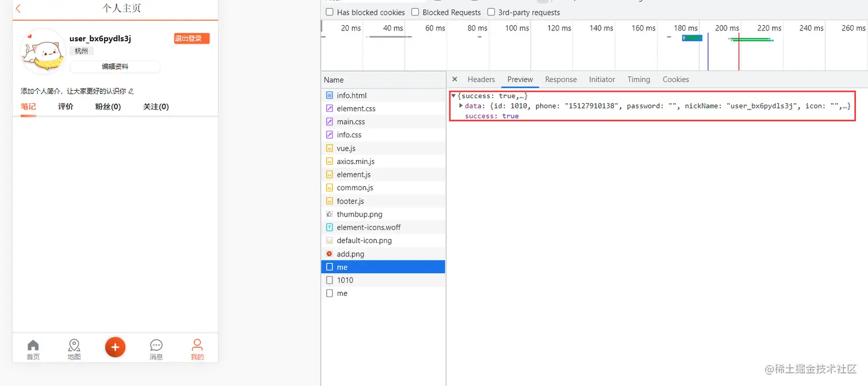The image size is (868, 386).
Task: Open the Cookies tab
Action: point(676,79)
